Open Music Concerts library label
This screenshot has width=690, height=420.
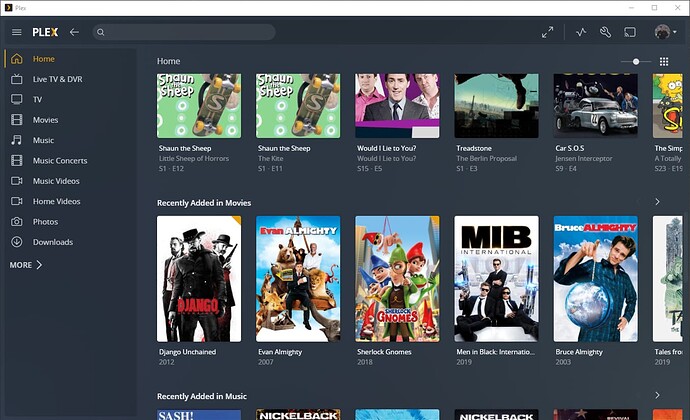pyautogui.click(x=60, y=161)
